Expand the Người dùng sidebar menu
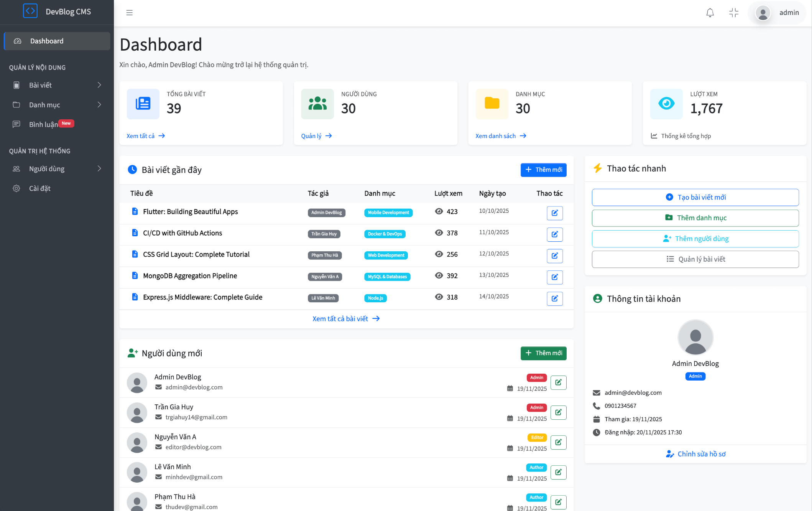The height and width of the screenshot is (511, 812). [57, 169]
